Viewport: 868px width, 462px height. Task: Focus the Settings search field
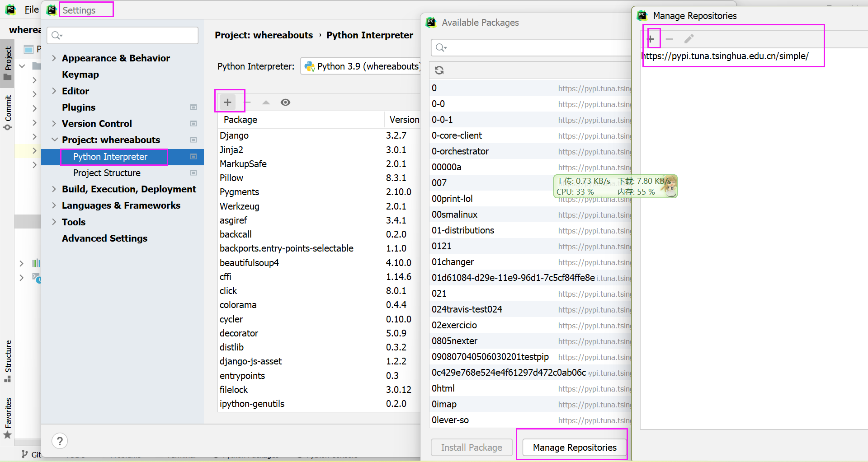pos(123,35)
